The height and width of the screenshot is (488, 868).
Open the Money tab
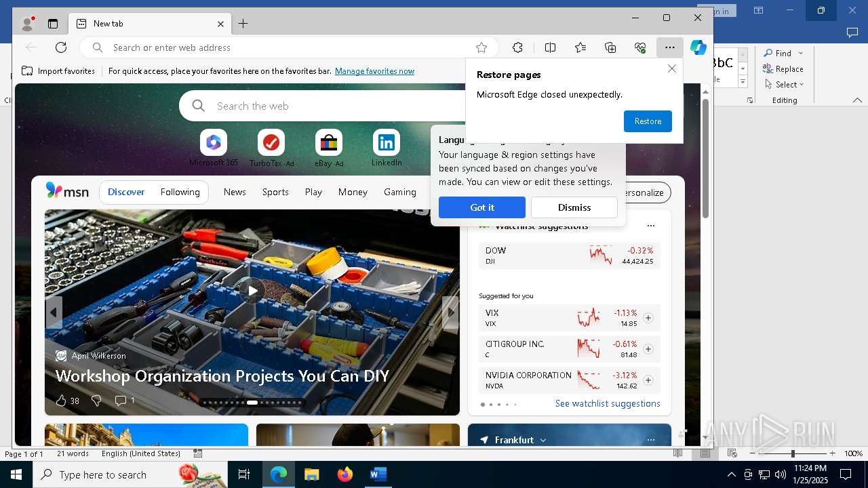353,192
